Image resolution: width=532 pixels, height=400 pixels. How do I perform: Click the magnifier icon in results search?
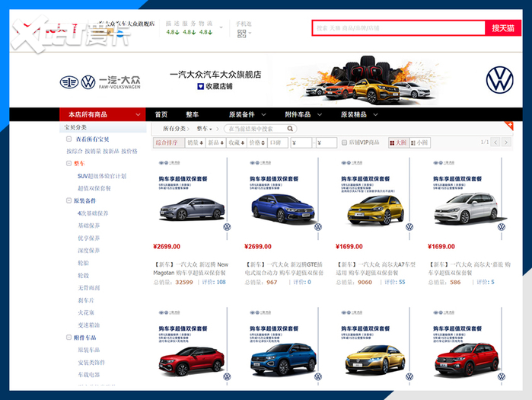pos(290,129)
